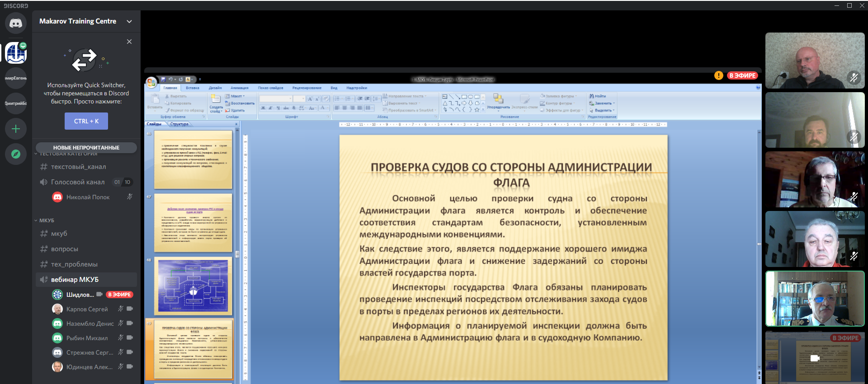Viewport: 868px width, 384px height.
Task: Click the add a server plus icon
Action: [x=16, y=129]
